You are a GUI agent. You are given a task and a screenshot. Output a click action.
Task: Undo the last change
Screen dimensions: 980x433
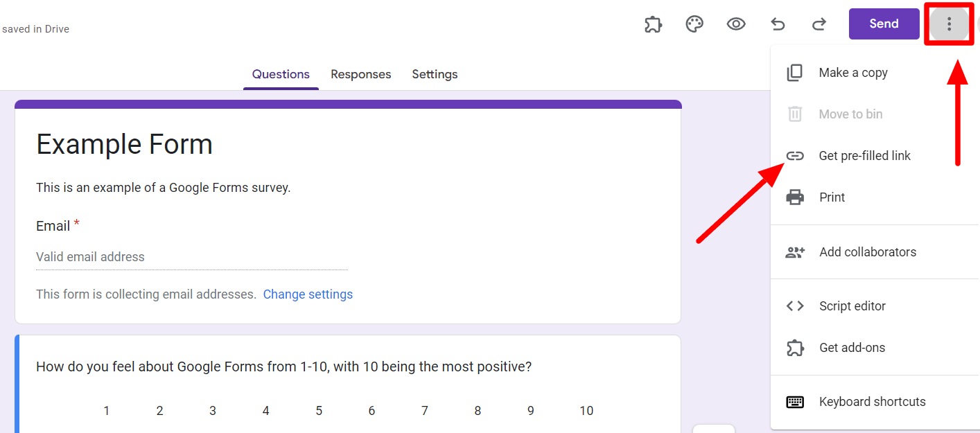pos(778,24)
